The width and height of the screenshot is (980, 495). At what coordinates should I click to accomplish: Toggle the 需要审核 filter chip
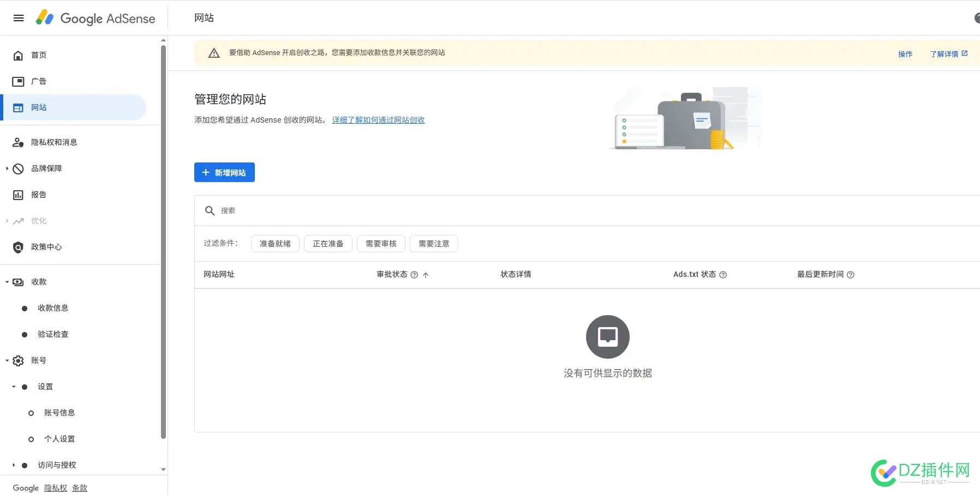click(x=381, y=244)
